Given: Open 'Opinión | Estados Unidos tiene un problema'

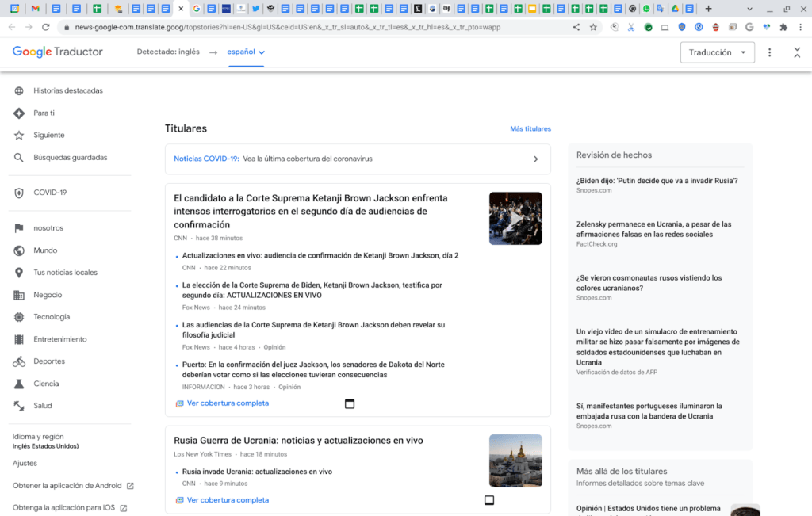Looking at the screenshot, I should [x=649, y=509].
